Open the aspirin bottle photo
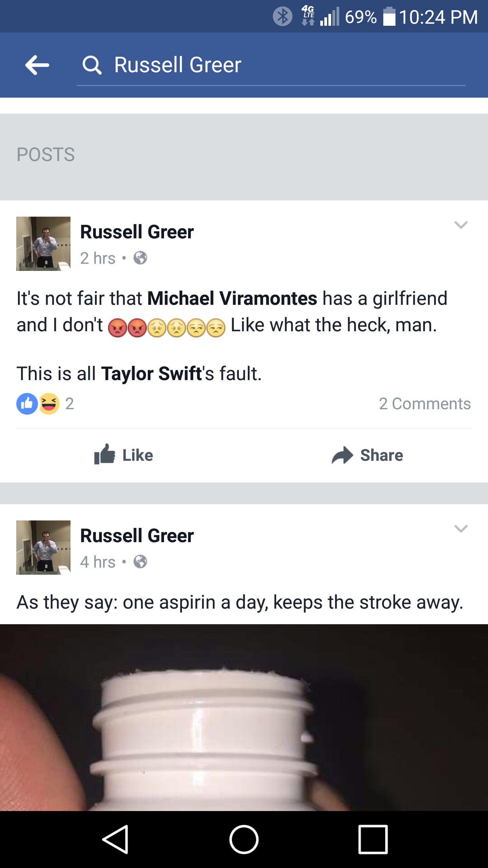Screen dimensions: 488x868 [x=244, y=717]
